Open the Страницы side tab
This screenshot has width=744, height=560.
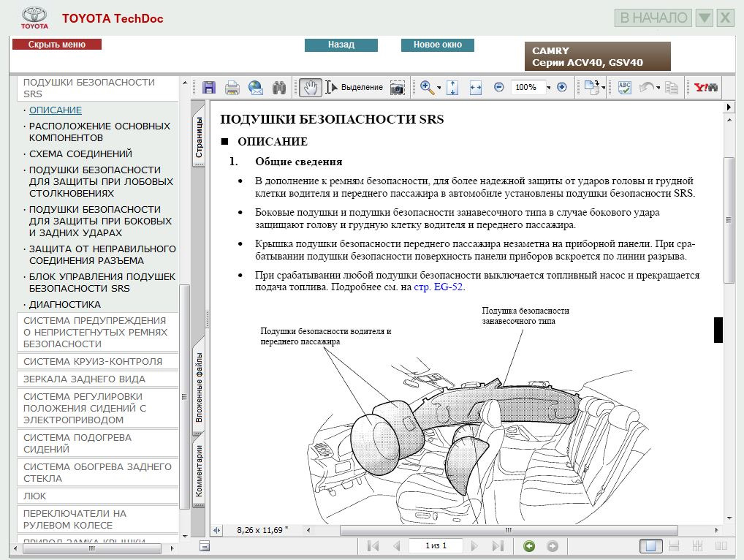[x=199, y=138]
